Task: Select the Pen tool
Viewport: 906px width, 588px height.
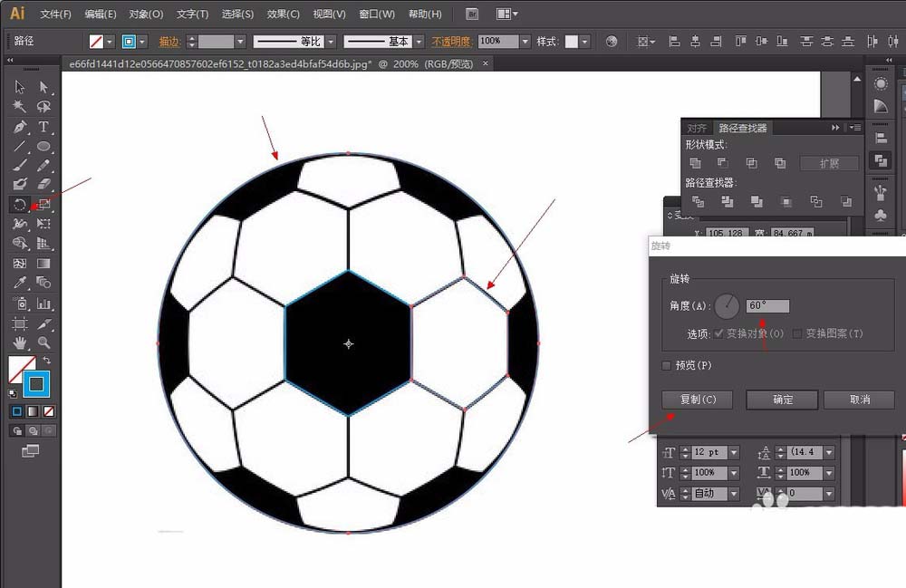Action: tap(20, 127)
